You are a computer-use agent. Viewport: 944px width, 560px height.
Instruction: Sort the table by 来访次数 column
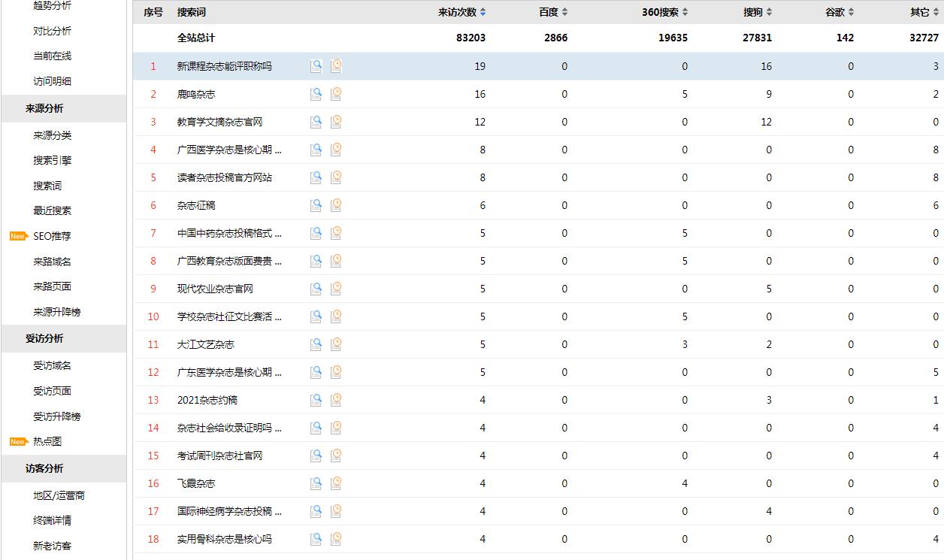[461, 12]
